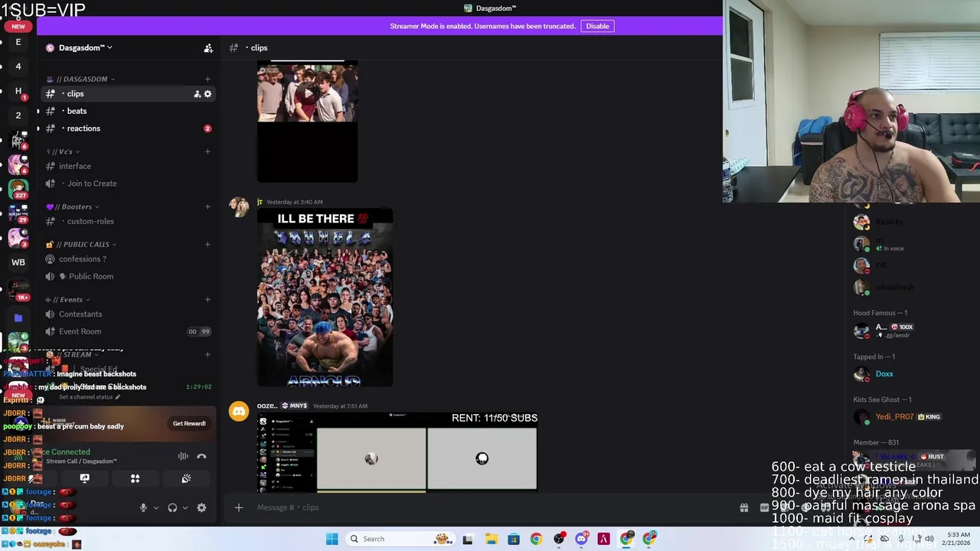Open Discord from the taskbar
Image resolution: width=980 pixels, height=551 pixels.
coord(582,539)
